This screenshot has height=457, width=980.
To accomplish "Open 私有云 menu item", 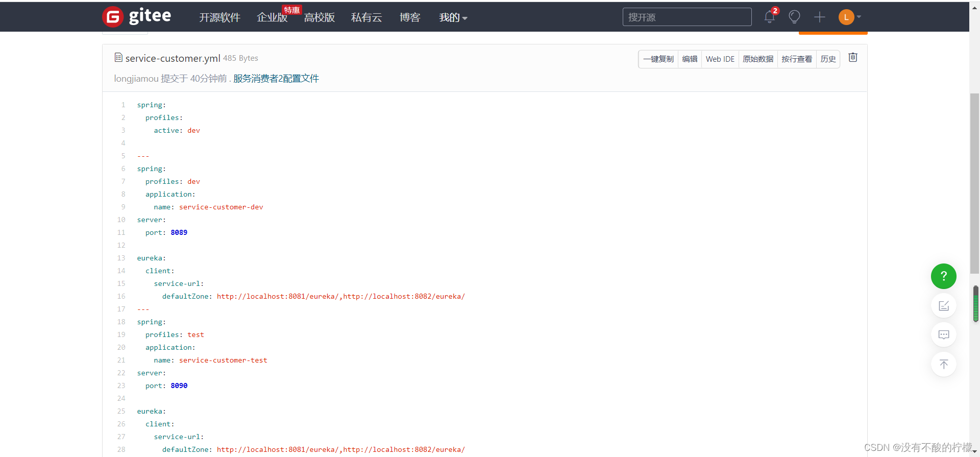I will click(366, 17).
